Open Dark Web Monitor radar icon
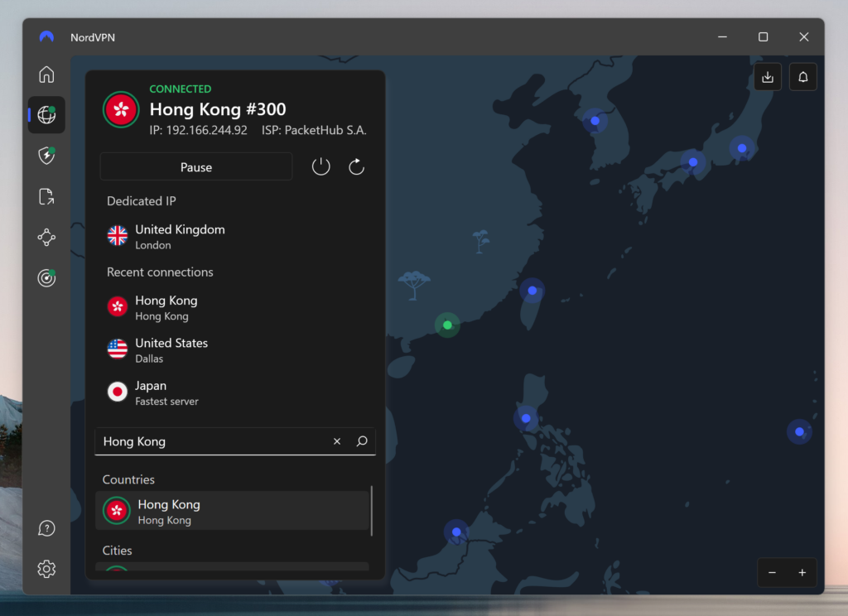 coord(46,277)
